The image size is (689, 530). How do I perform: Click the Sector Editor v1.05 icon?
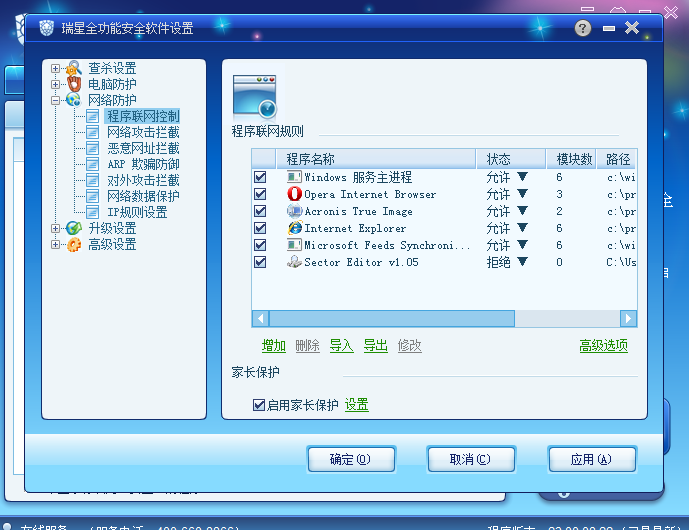pyautogui.click(x=294, y=262)
